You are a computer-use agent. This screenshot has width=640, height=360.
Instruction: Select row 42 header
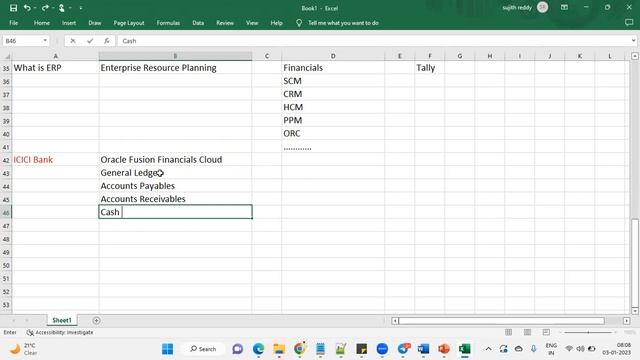click(6, 160)
